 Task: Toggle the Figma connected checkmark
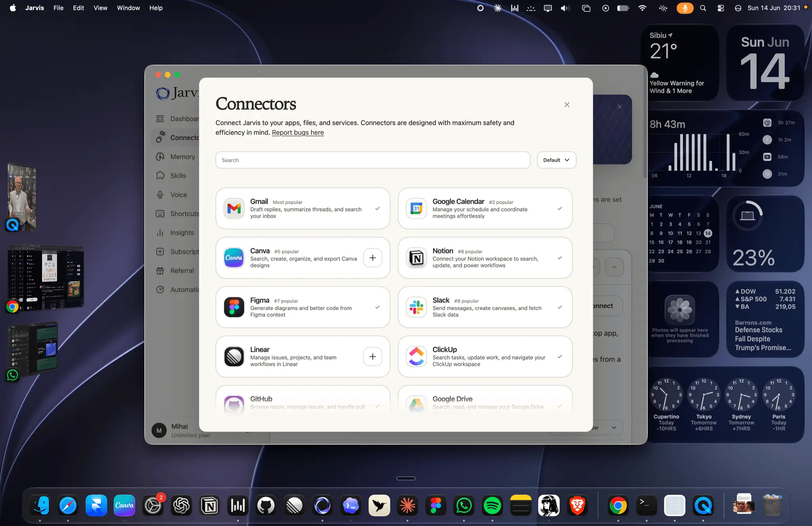(377, 307)
